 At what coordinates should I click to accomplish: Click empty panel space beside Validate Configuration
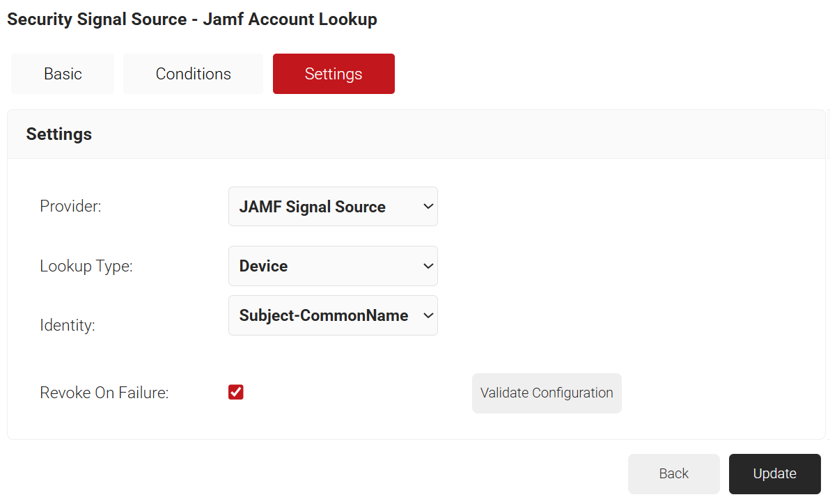tap(717, 393)
